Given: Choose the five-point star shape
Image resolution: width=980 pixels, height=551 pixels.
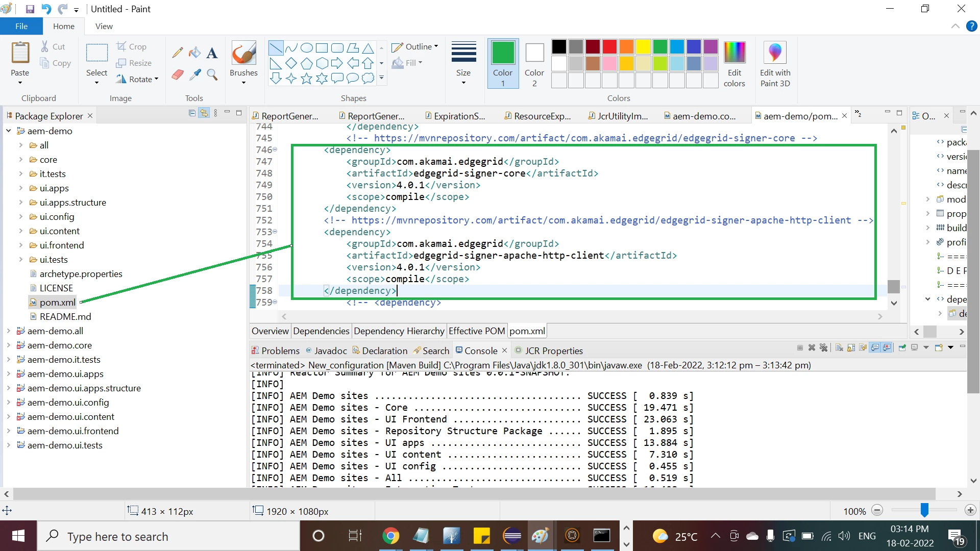Looking at the screenshot, I should tap(306, 79).
